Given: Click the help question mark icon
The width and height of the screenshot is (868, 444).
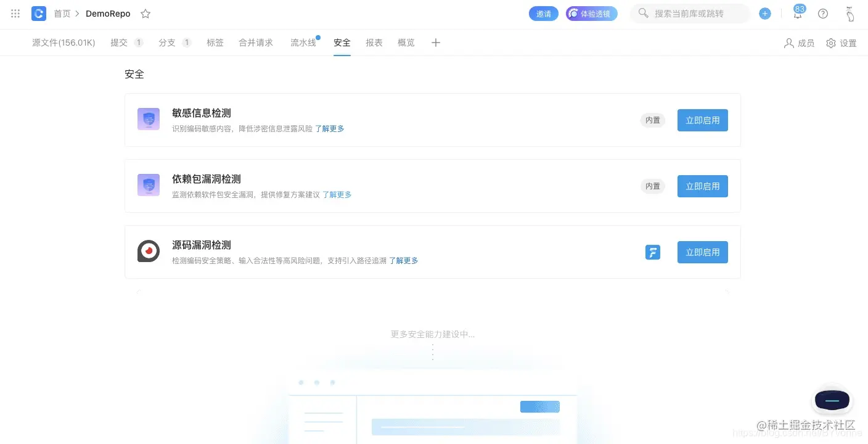Looking at the screenshot, I should [823, 13].
